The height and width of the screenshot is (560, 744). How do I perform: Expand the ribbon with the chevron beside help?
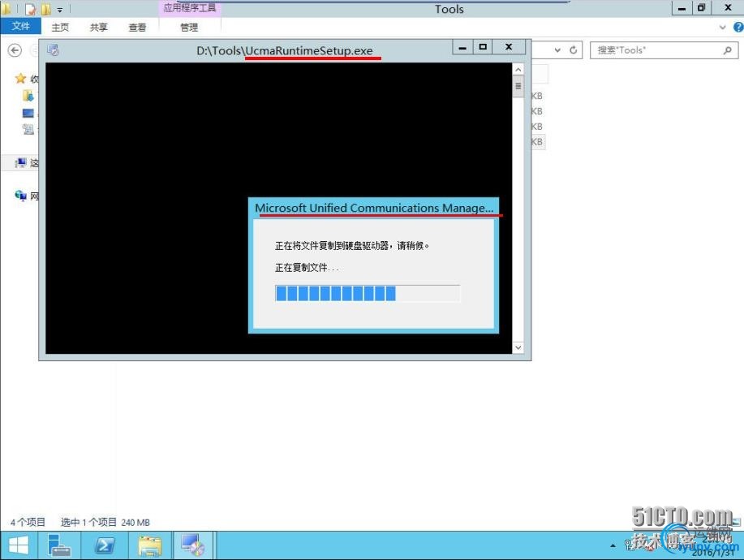pos(723,28)
